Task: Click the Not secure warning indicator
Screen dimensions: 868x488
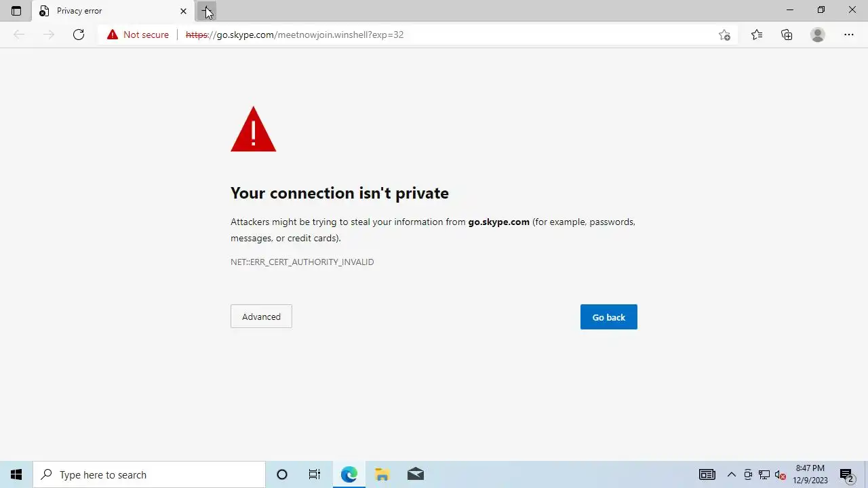Action: click(138, 35)
